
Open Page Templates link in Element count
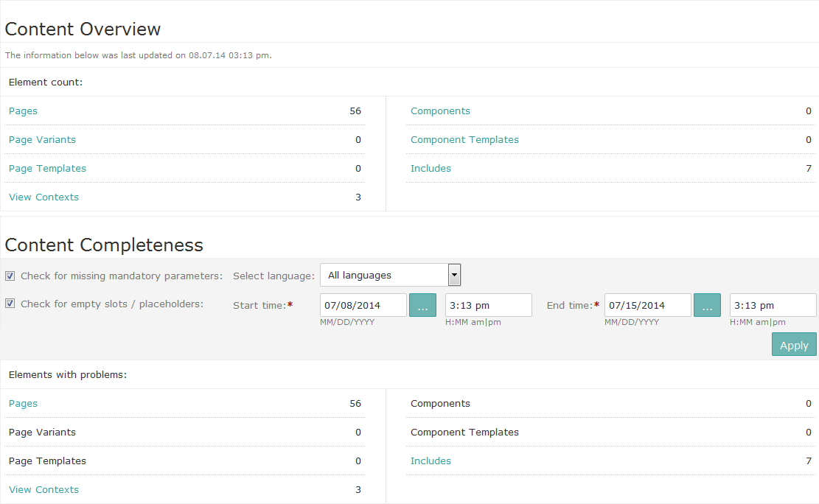click(x=47, y=169)
